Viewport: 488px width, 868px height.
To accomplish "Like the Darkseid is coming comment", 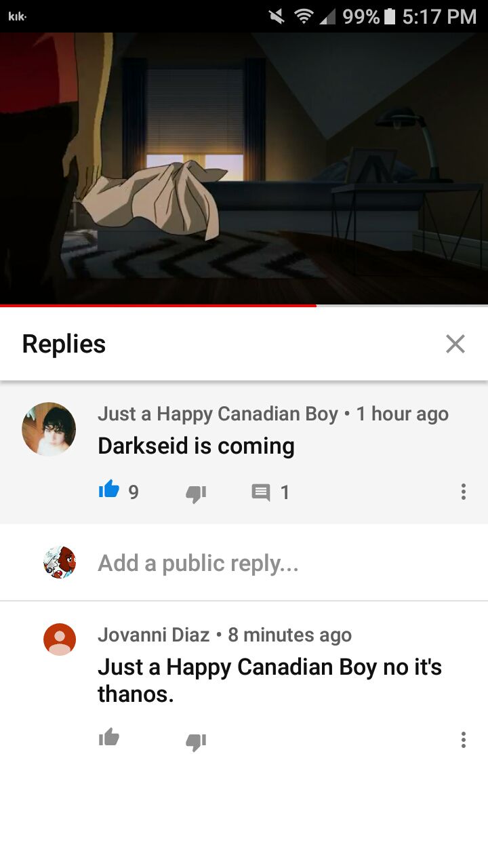I will pyautogui.click(x=108, y=490).
